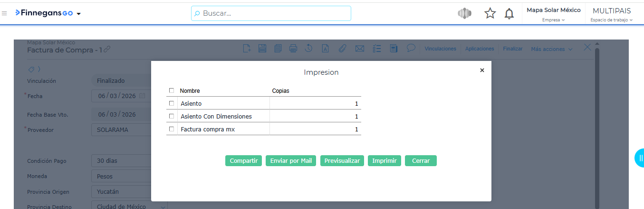This screenshot has height=209, width=644.
Task: Click the paperclip attachment icon
Action: pos(342,48)
